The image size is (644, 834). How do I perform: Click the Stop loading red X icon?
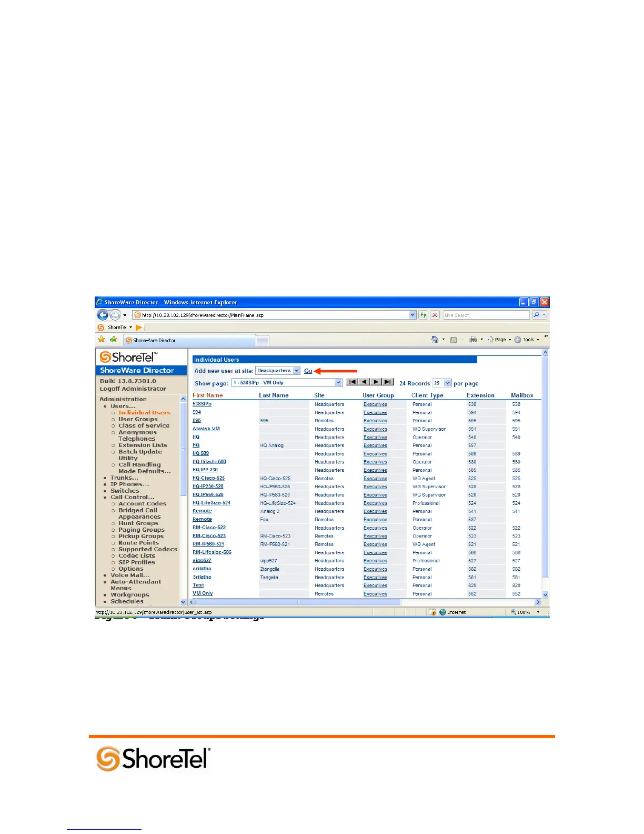coord(435,315)
